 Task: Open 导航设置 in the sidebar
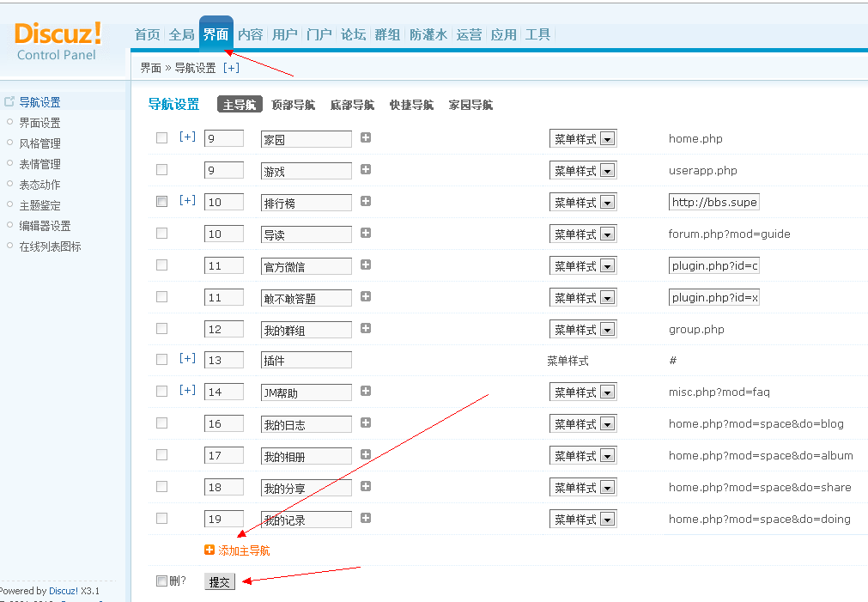pos(39,102)
